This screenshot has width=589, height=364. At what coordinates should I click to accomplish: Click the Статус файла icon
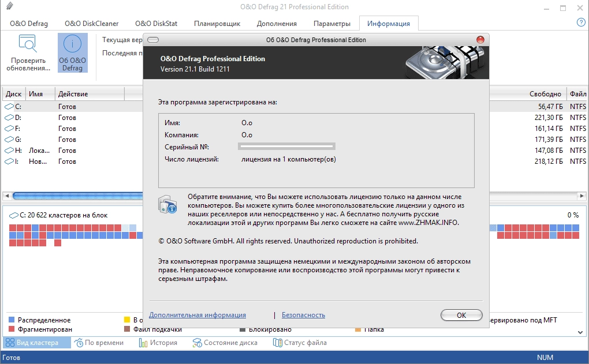(x=278, y=343)
